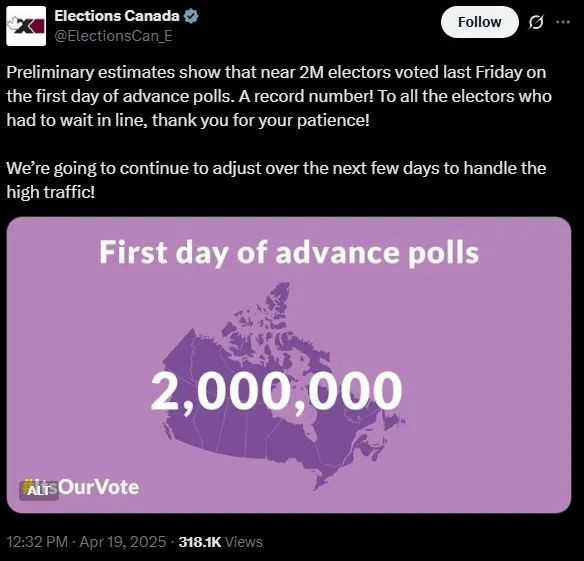Viewport: 584px width, 561px height.
Task: Click the word Views beside the count
Action: click(x=244, y=542)
